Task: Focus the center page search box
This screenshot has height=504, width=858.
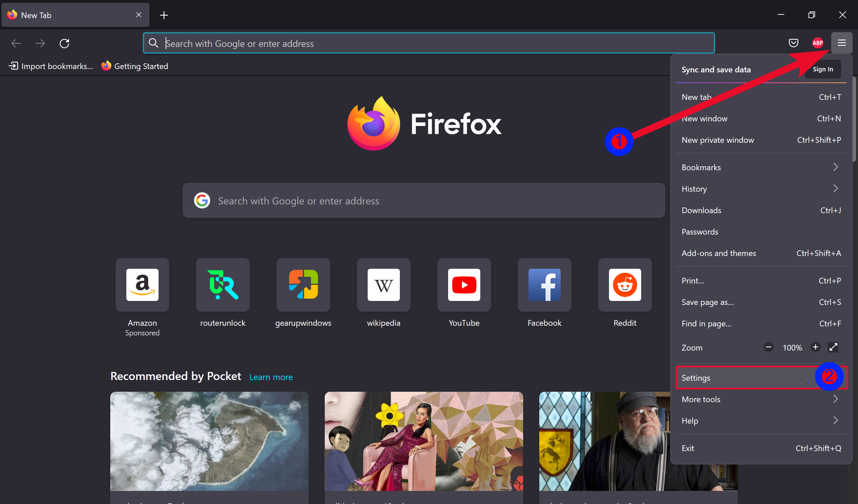Action: pyautogui.click(x=424, y=201)
